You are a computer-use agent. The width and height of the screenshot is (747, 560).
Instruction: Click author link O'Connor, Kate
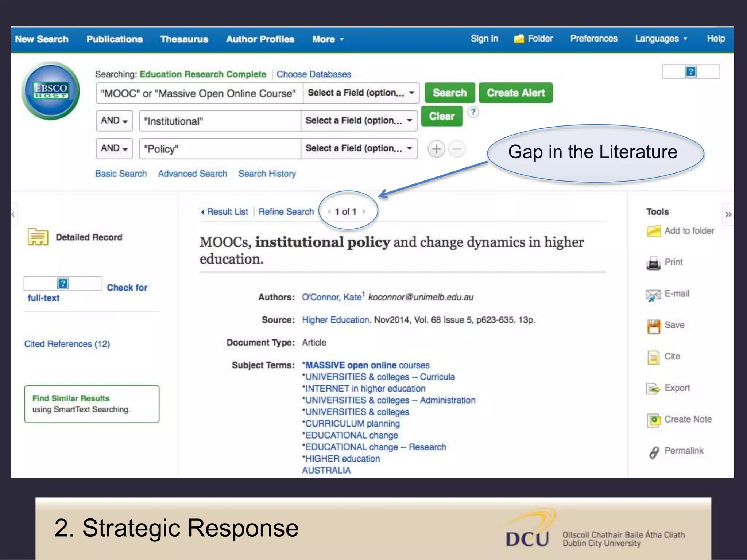[332, 297]
